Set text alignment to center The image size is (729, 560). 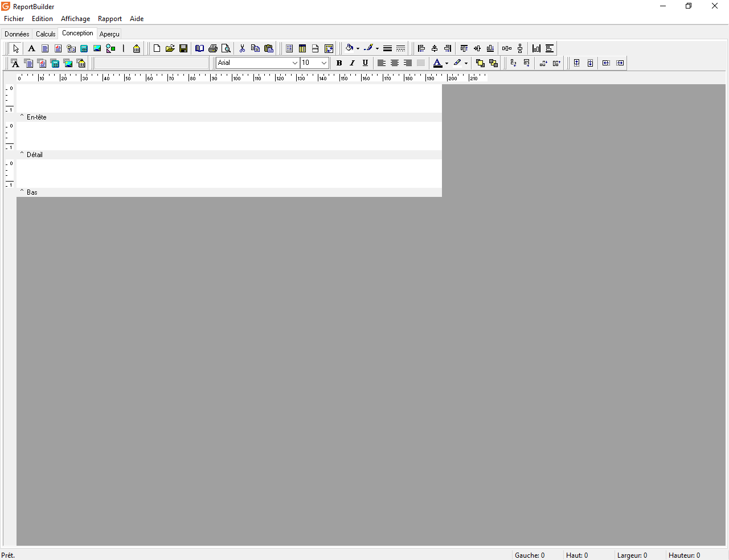[395, 63]
